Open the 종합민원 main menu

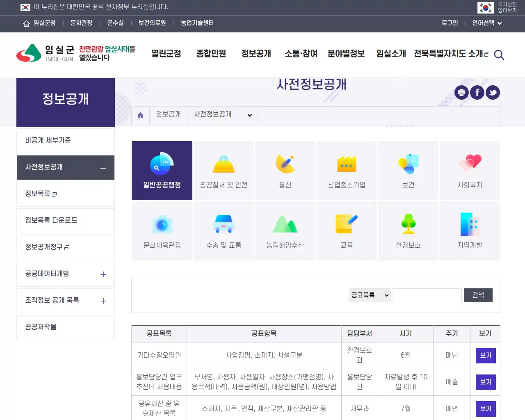[x=211, y=54]
